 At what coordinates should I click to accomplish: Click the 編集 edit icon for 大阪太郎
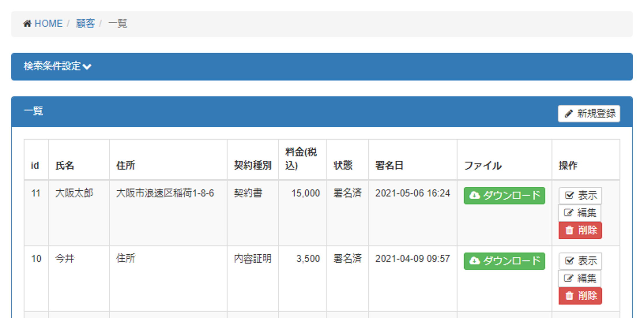coord(569,213)
